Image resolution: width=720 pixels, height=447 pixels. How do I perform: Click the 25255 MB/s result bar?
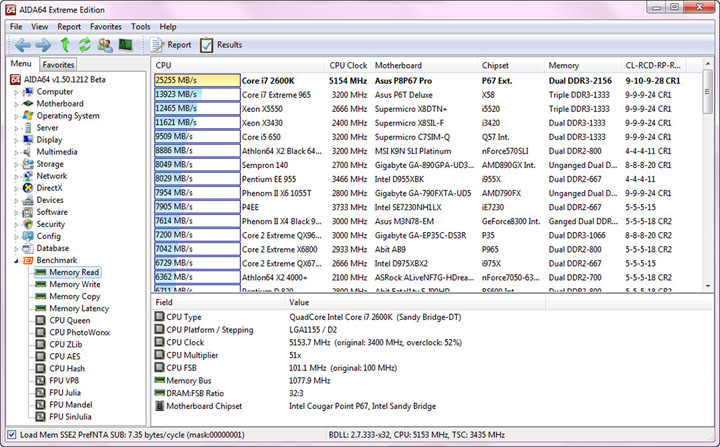pyautogui.click(x=197, y=80)
